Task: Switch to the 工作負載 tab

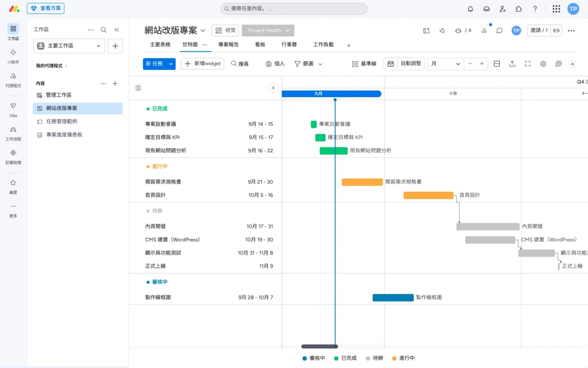Action: [323, 45]
